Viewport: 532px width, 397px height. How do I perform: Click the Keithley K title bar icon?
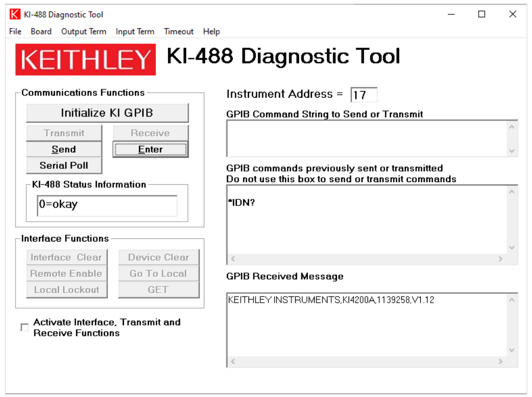(15, 14)
